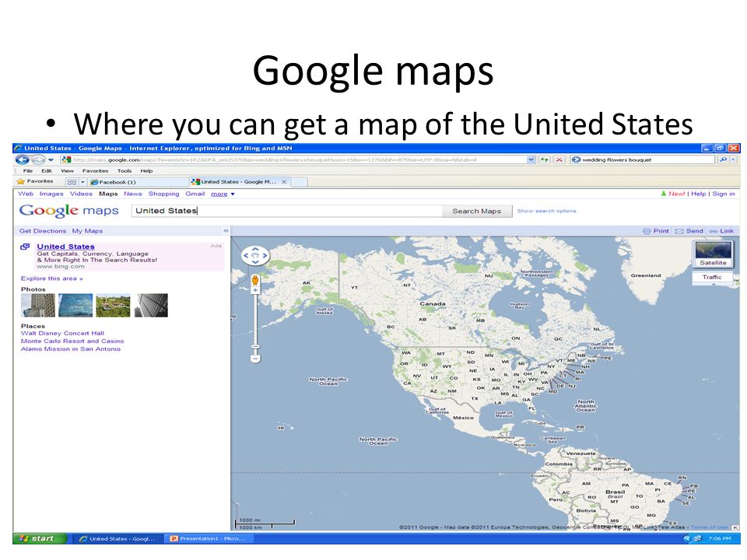Toggle the Traffic layer button

(712, 277)
